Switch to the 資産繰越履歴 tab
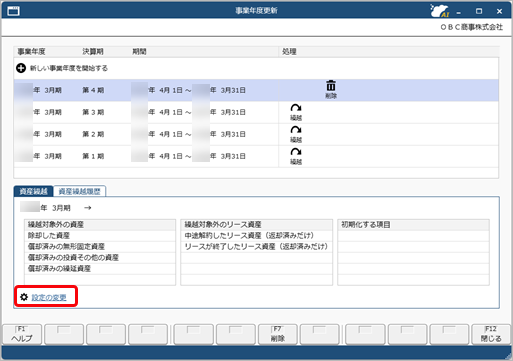 [79, 191]
